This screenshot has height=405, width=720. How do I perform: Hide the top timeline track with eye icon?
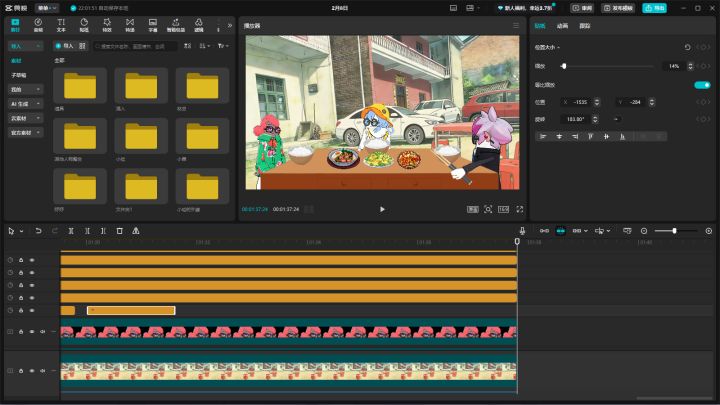(31, 259)
